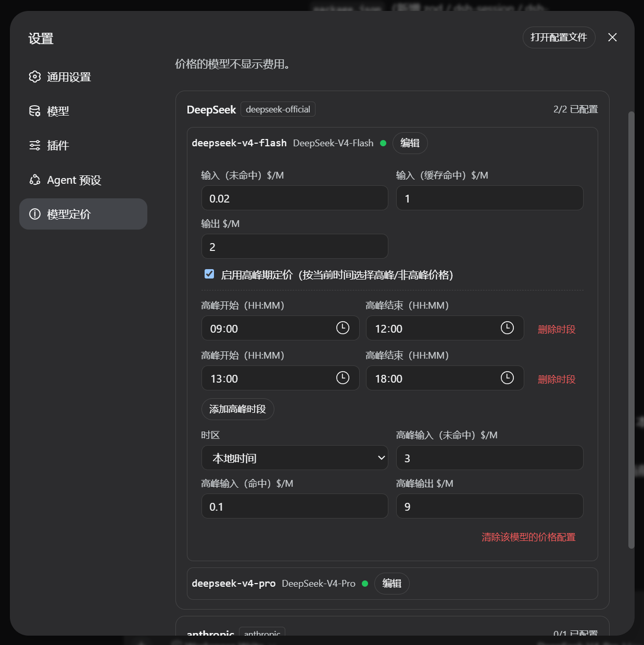Open the 时区 dropdown showing 本地时间
644x645 pixels.
295,458
